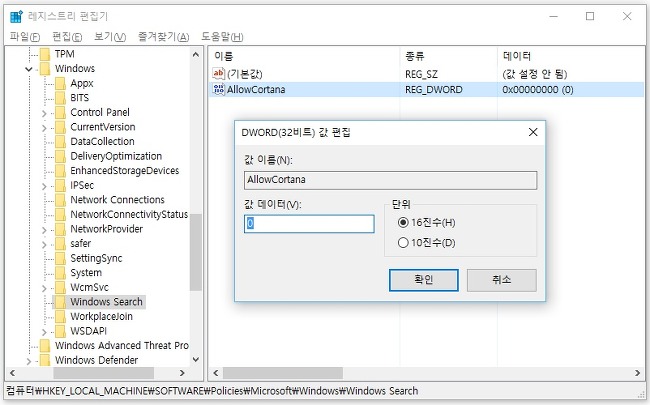650x405 pixels.
Task: Click the System folder icon
Action: [61, 273]
